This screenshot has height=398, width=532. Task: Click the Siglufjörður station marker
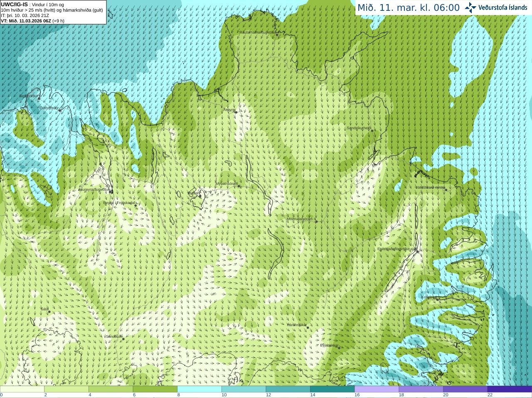point(39,98)
